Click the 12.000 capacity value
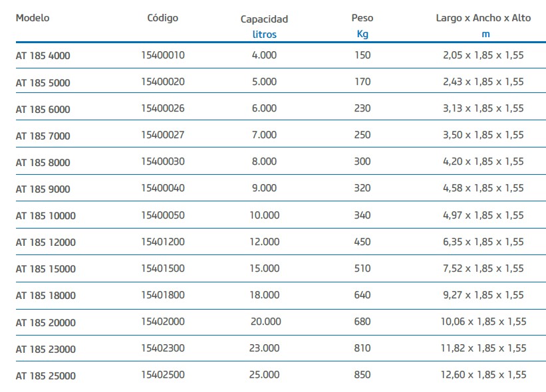546x392 pixels. tap(264, 242)
